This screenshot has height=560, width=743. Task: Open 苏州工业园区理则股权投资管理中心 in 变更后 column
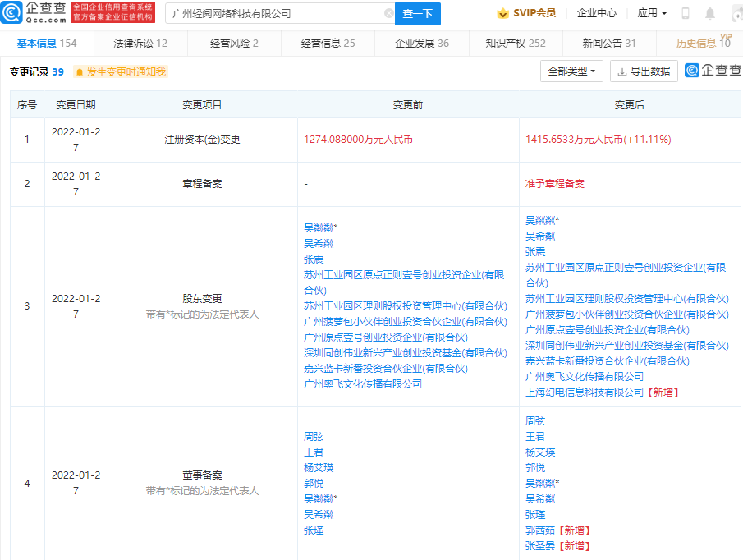[x=627, y=298]
